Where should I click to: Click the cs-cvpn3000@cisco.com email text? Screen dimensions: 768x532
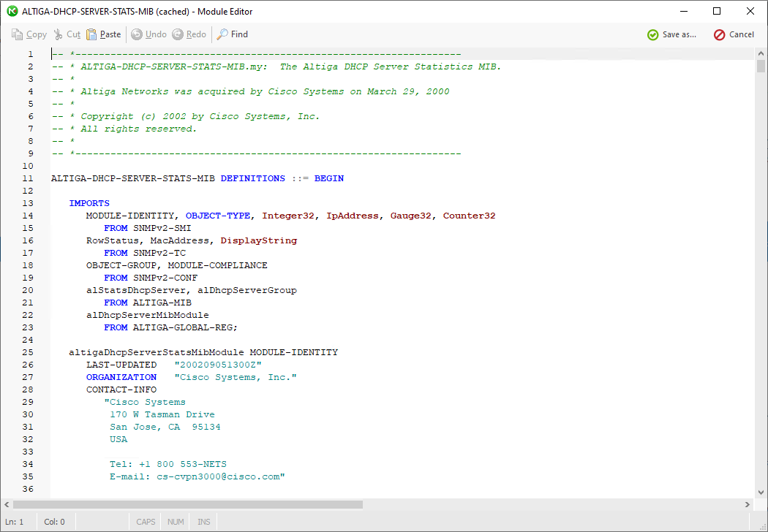point(219,476)
